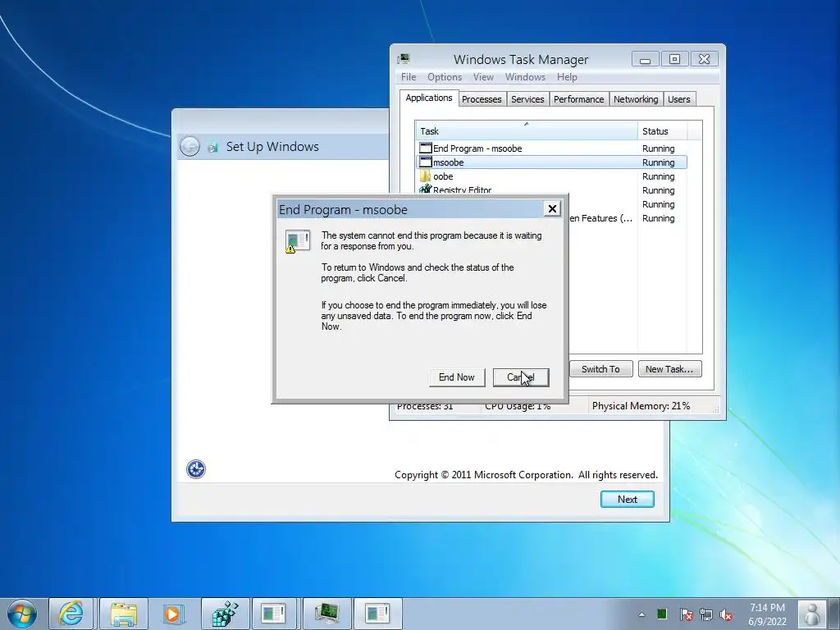Sort by the Status column header
This screenshot has height=630, width=840.
662,131
